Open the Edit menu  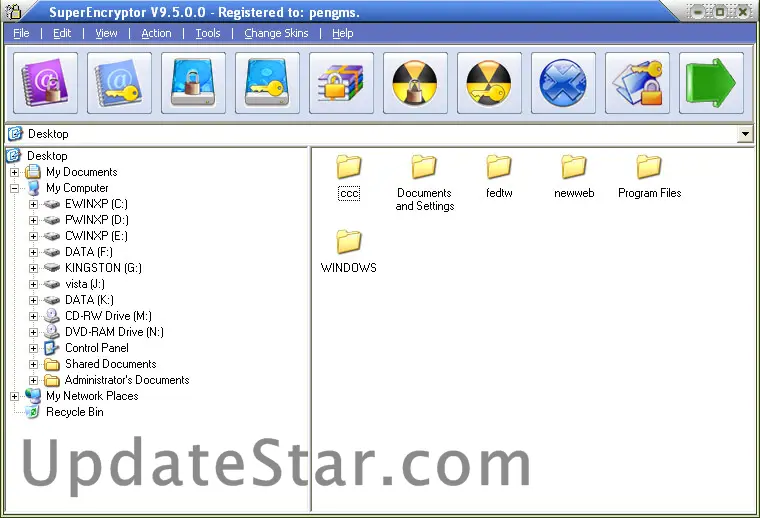click(x=62, y=33)
